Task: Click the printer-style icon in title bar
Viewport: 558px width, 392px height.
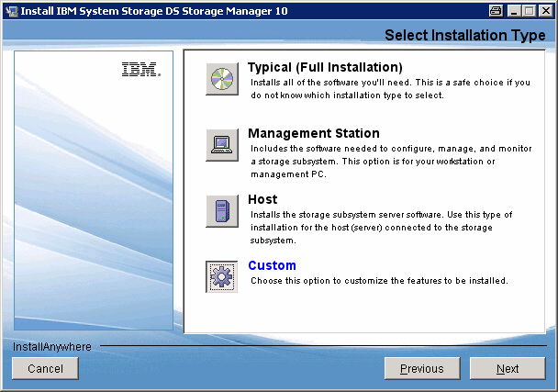Action: [497, 10]
